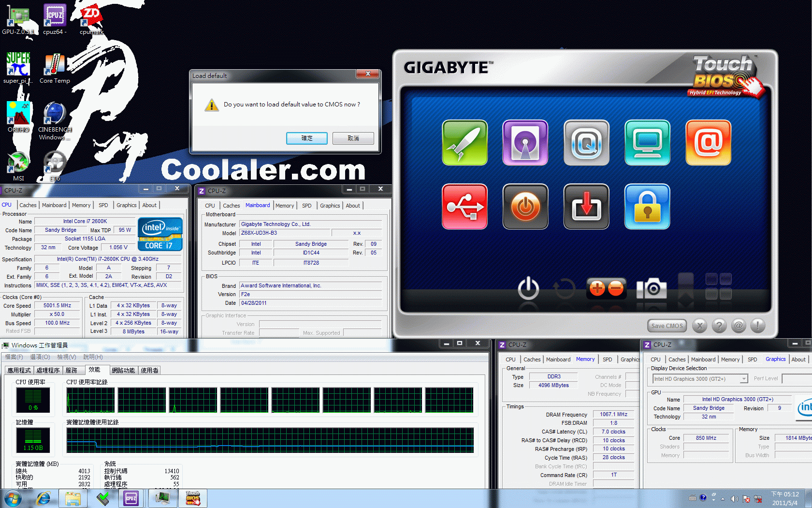Open the Core Temp desktop shortcut
Viewport: 812px width, 508px height.
click(55, 68)
